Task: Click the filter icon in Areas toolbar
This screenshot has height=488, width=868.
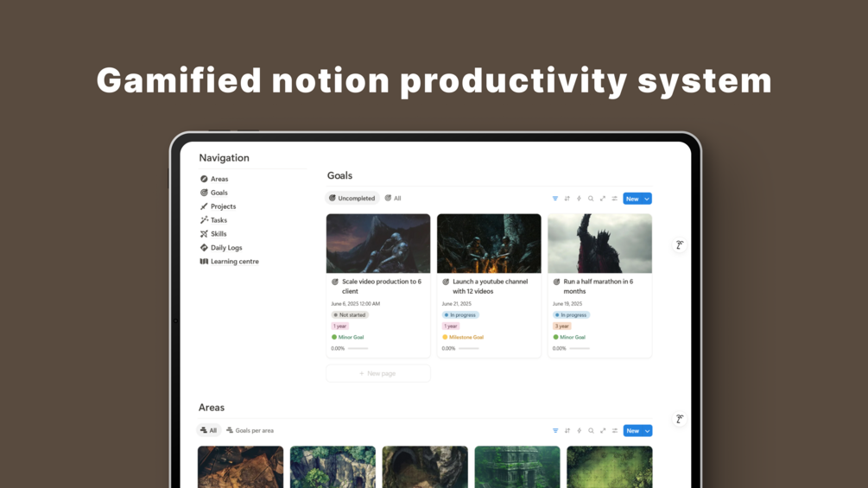Action: (555, 430)
